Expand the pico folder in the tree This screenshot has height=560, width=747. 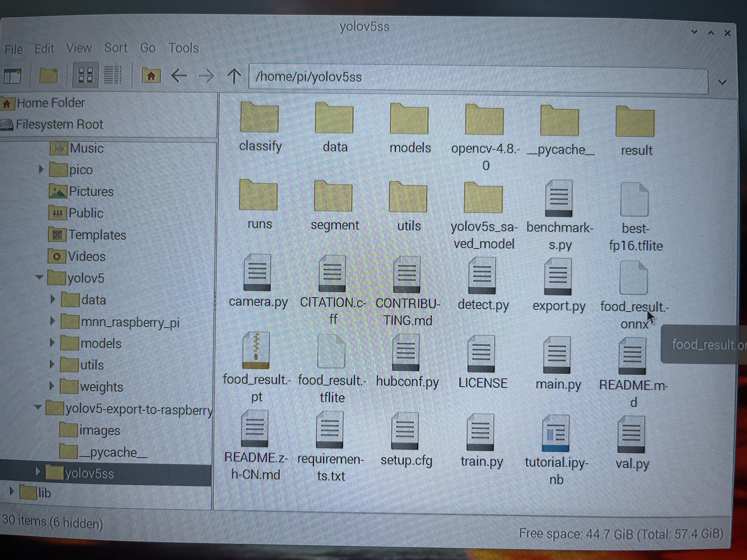(41, 169)
